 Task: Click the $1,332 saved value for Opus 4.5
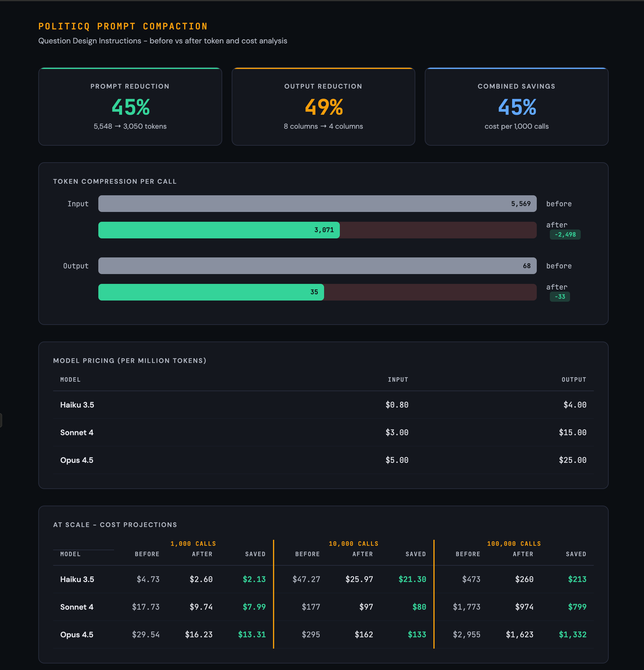pyautogui.click(x=573, y=635)
